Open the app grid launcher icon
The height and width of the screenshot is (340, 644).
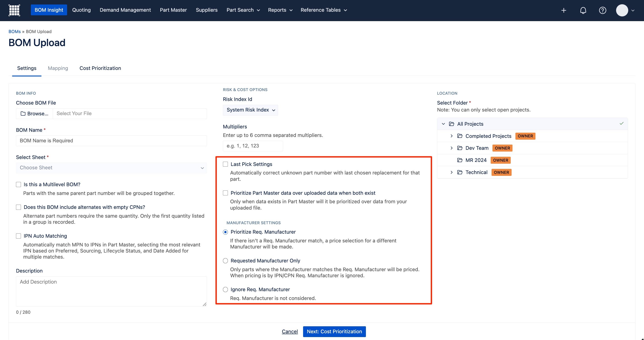pos(14,10)
